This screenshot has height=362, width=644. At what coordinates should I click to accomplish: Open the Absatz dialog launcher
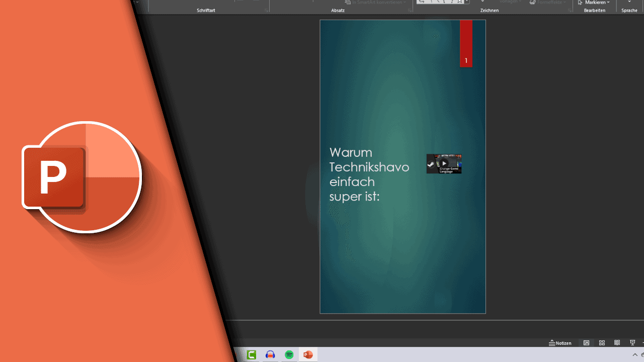(410, 10)
